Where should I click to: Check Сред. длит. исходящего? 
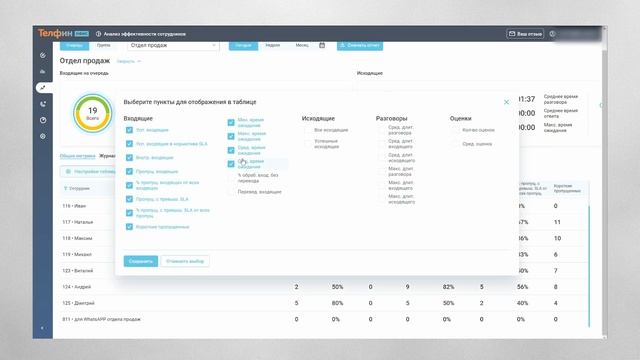(382, 158)
